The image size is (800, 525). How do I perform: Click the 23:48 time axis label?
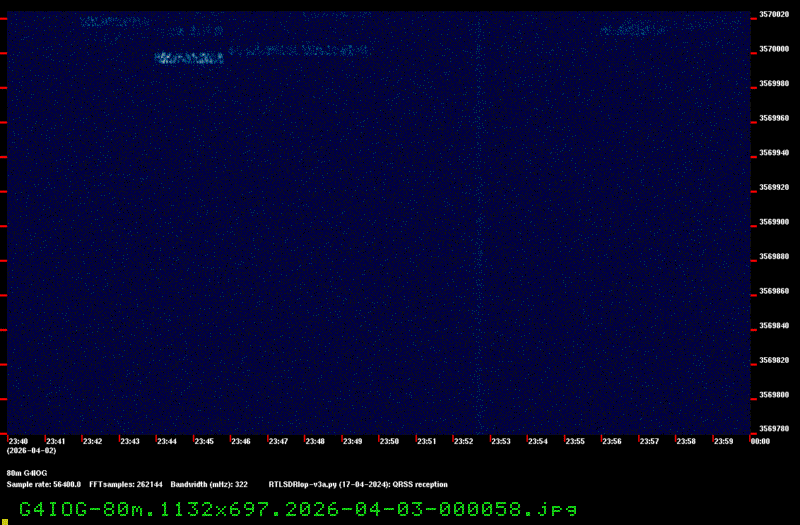tap(315, 441)
